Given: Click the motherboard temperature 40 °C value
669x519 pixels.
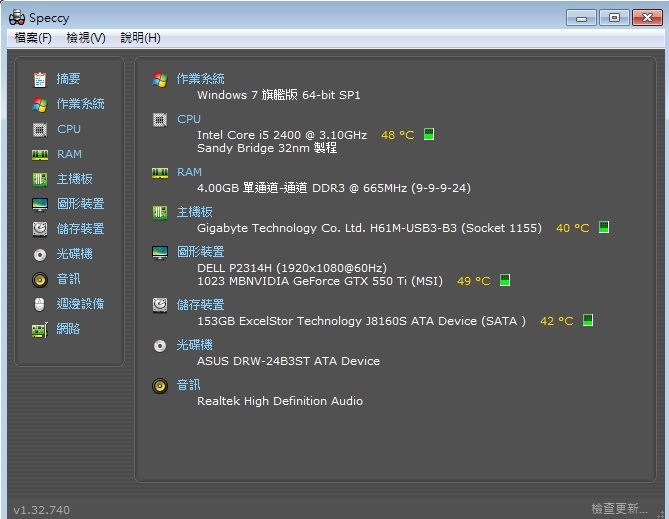Looking at the screenshot, I should click(573, 228).
